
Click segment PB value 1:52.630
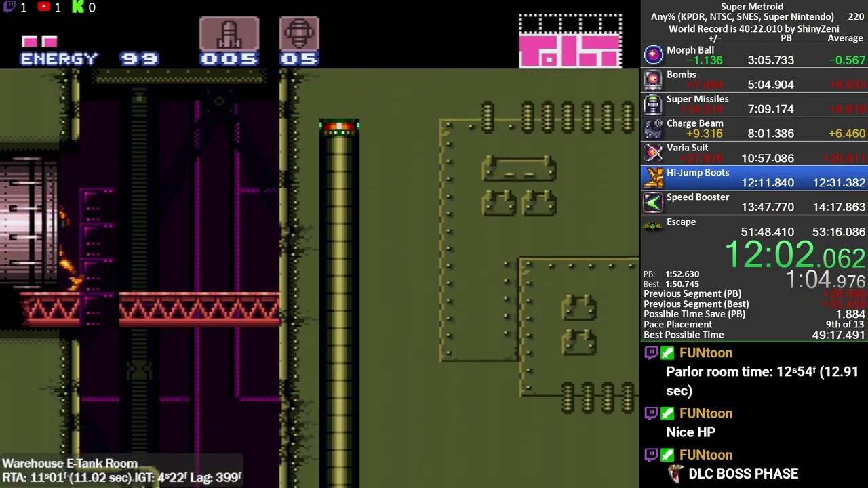click(x=682, y=274)
